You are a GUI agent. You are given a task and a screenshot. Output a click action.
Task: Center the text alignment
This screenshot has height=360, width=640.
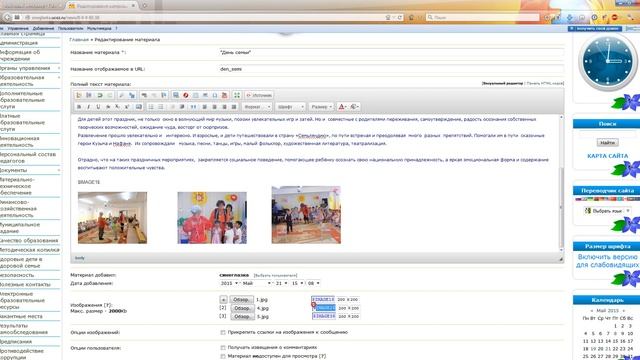pos(214,107)
